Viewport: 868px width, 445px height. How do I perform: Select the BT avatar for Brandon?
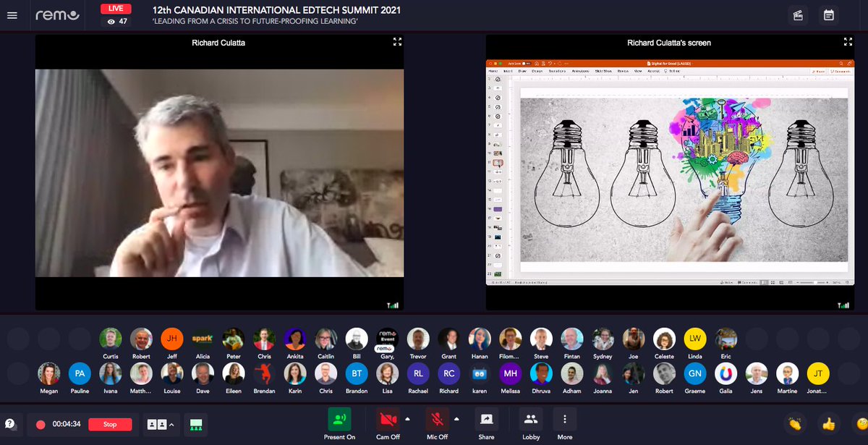click(x=356, y=373)
